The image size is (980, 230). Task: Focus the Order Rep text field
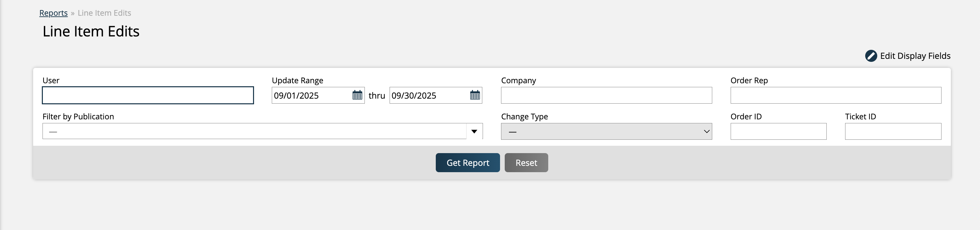[x=835, y=95]
